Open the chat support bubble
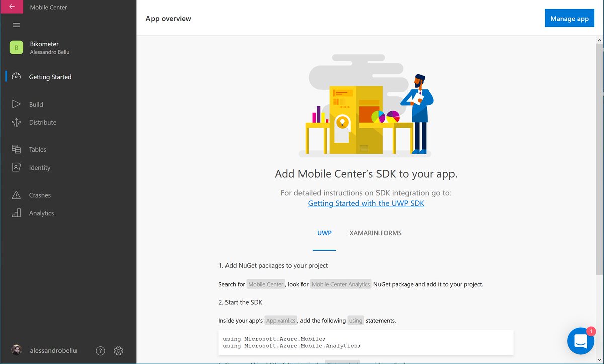This screenshot has height=364, width=604. 580,341
